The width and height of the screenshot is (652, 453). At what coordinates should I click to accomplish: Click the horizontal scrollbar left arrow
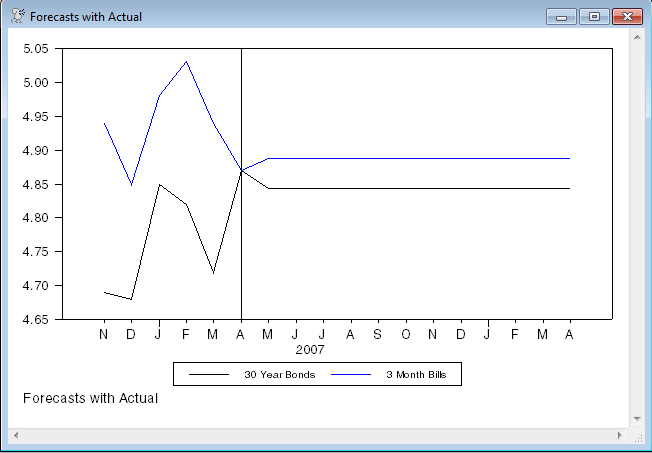click(x=14, y=436)
